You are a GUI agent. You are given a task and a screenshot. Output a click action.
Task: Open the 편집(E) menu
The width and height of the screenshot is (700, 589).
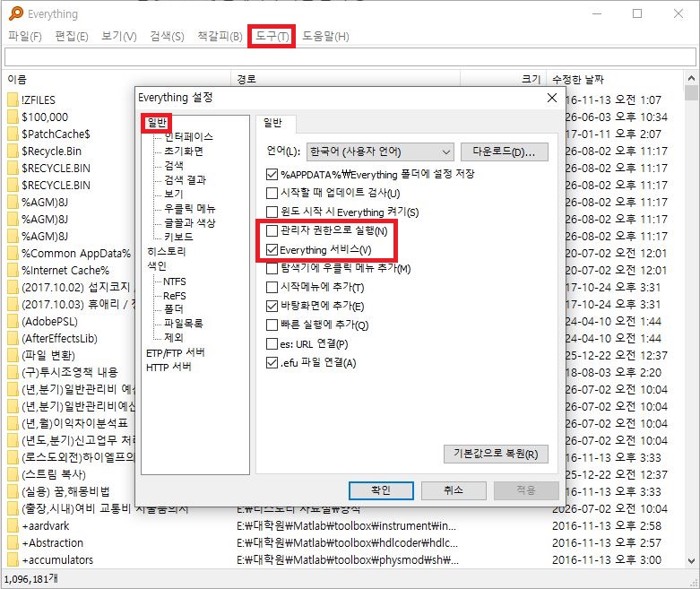pos(72,36)
